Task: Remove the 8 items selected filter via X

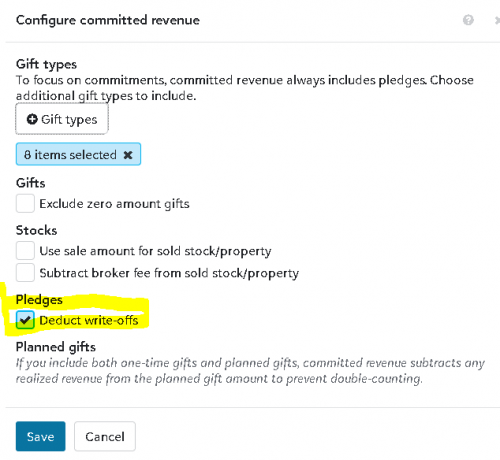Action: (128, 155)
